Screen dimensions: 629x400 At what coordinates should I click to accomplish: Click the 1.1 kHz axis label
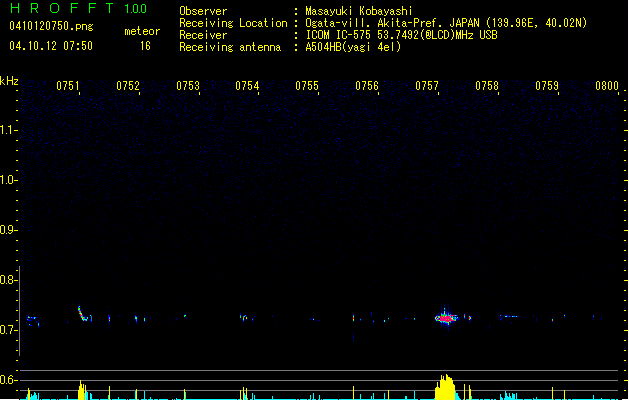coord(8,130)
